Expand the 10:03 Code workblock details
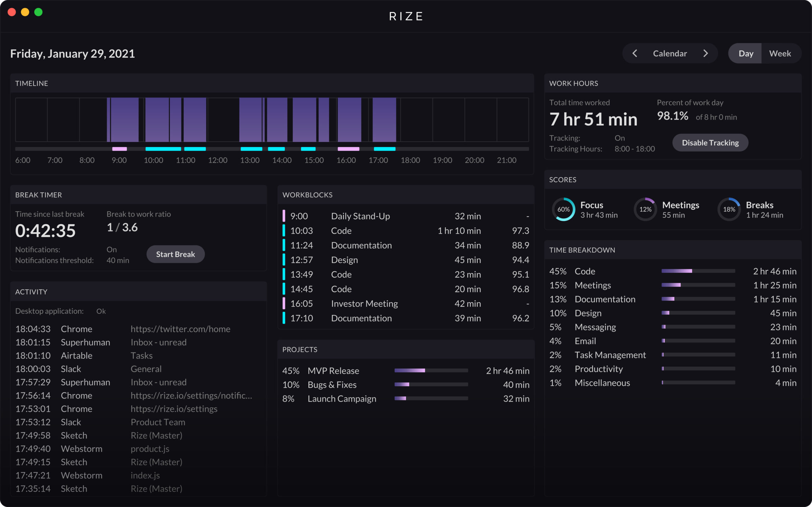The height and width of the screenshot is (507, 812). click(x=369, y=231)
